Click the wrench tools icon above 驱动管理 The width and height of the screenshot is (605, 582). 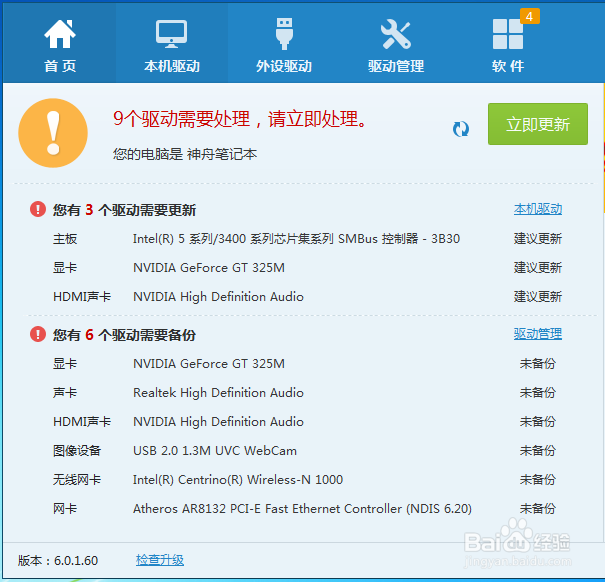(x=396, y=34)
